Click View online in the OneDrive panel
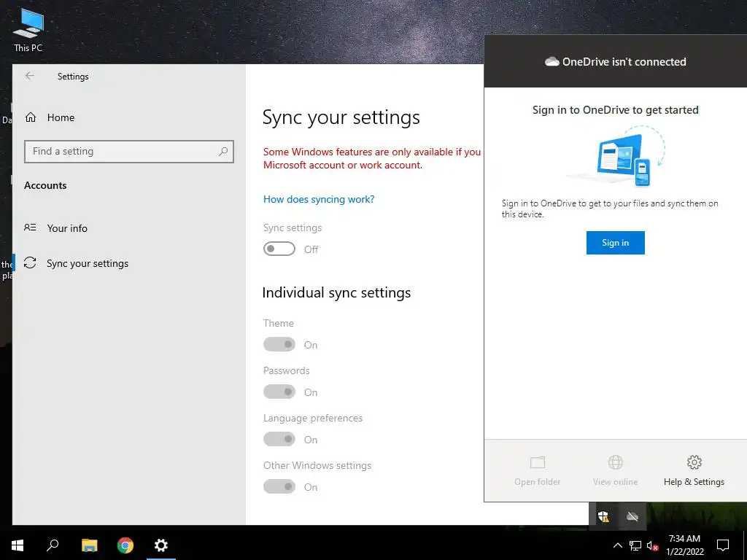 click(x=615, y=470)
